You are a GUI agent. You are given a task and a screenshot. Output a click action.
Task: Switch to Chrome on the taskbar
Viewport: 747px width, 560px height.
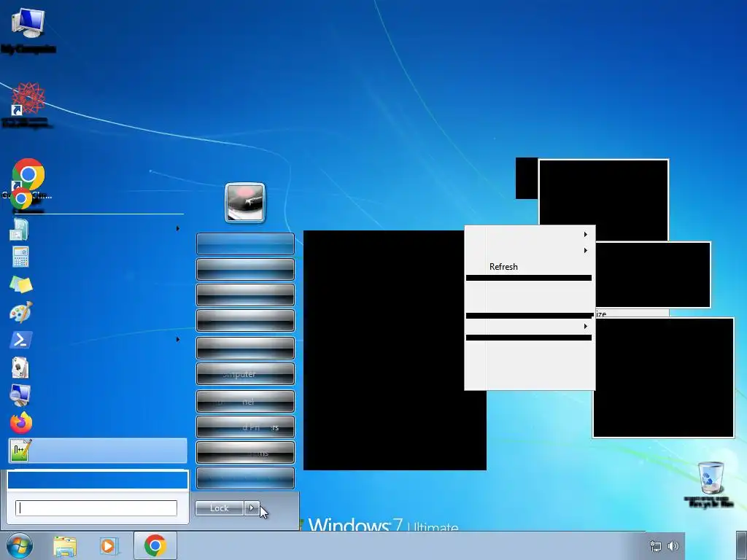point(155,545)
